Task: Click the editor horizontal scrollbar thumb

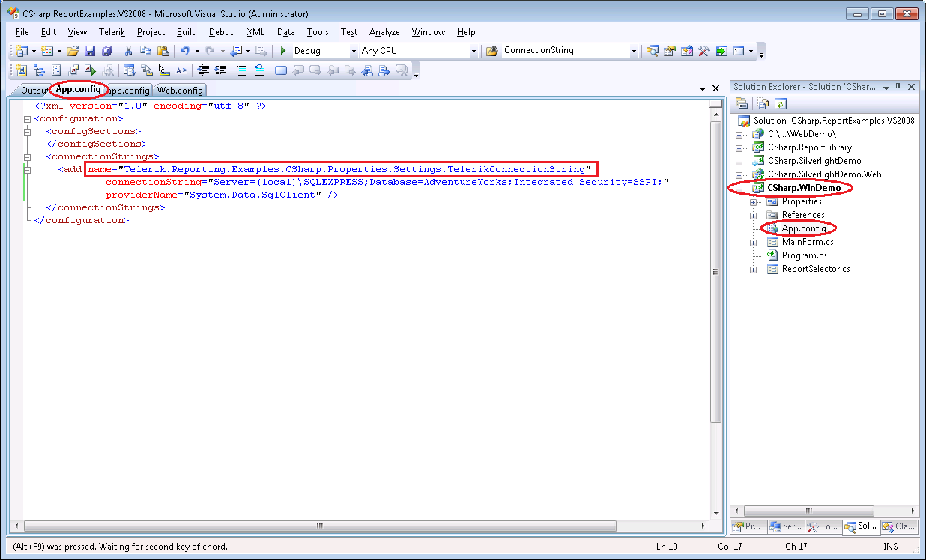Action: pyautogui.click(x=318, y=526)
